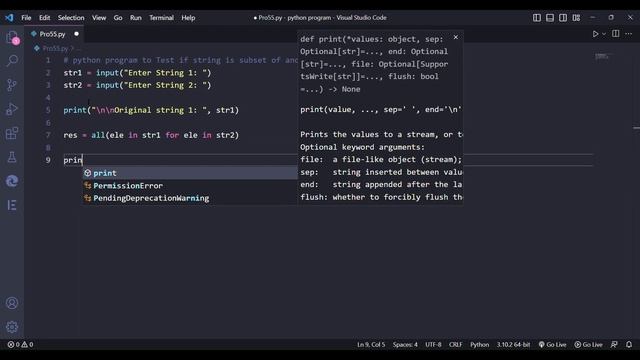Open the Search view icon

[x=12, y=61]
